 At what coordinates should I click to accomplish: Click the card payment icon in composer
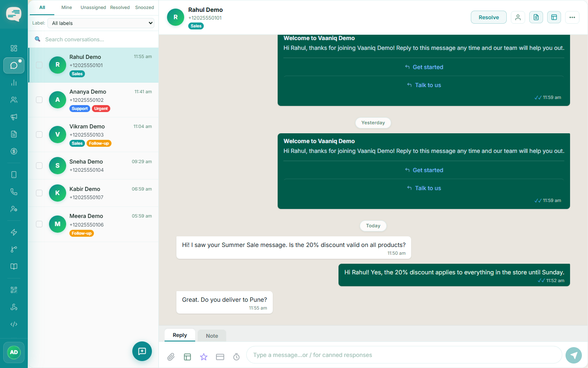(220, 357)
